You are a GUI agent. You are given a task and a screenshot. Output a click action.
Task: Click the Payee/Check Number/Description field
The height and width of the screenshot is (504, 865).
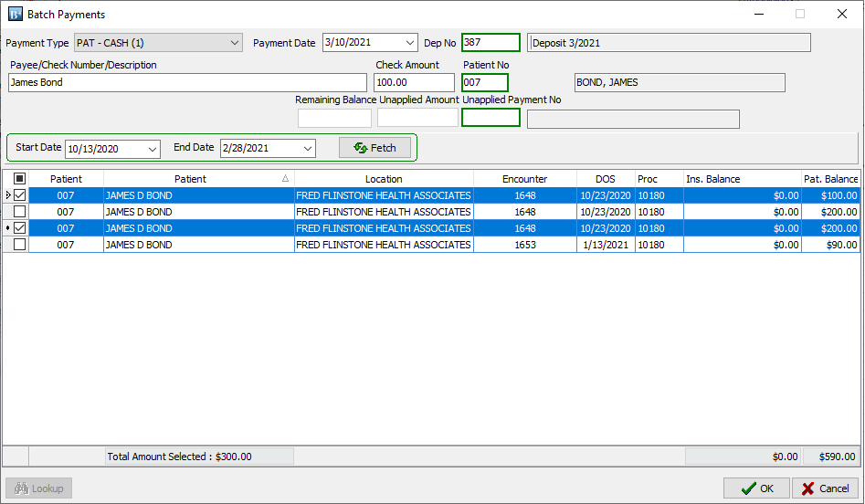click(186, 83)
